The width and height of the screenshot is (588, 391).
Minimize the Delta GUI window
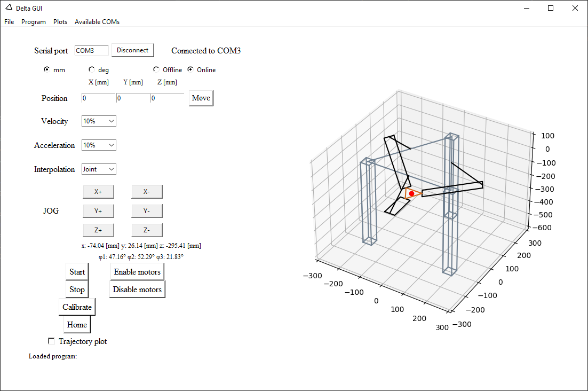coord(527,8)
